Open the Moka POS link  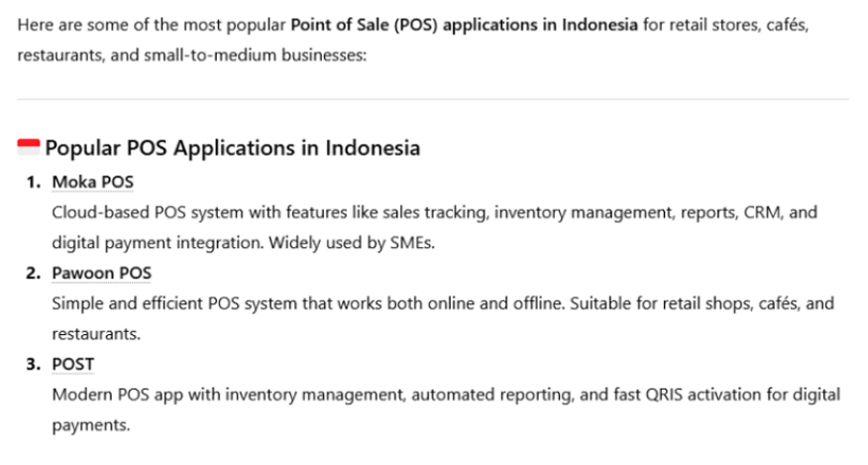pyautogui.click(x=92, y=181)
